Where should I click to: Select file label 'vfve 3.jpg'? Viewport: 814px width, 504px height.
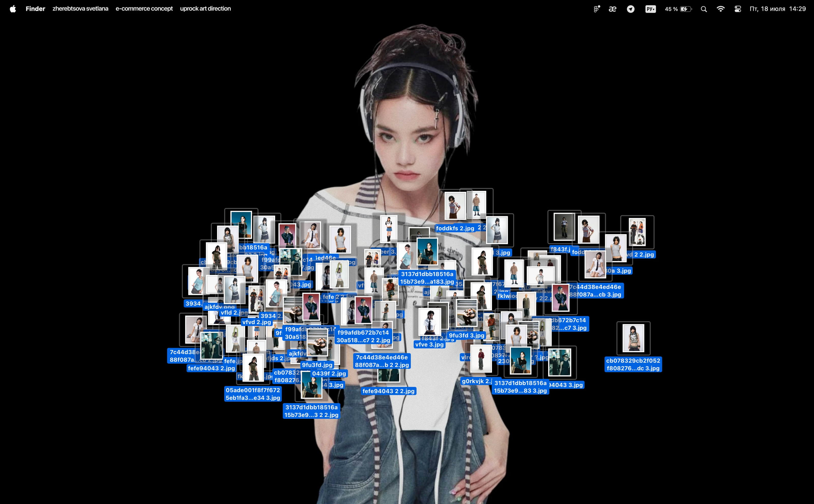coord(429,344)
